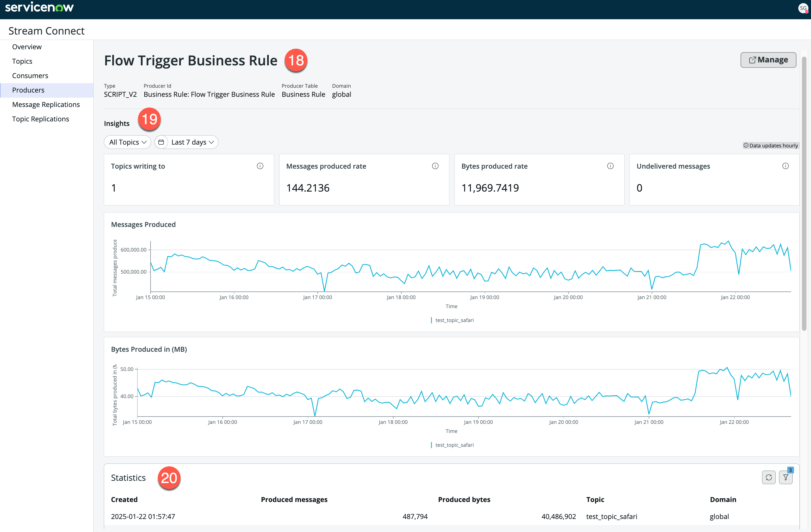Screen dimensions: 811x532
Task: Toggle test_topic_safari legend in Messages Produced chart
Action: pyautogui.click(x=452, y=320)
